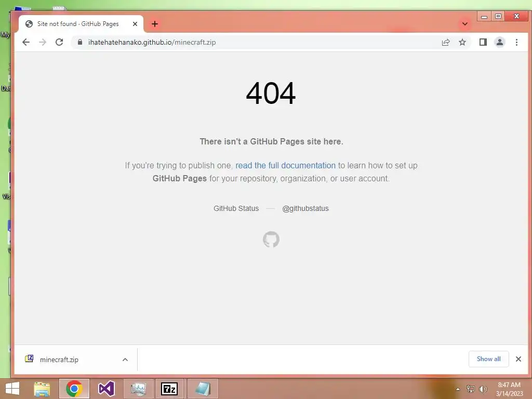This screenshot has width=532, height=399.
Task: Minimize the Chrome window
Action: [484, 16]
